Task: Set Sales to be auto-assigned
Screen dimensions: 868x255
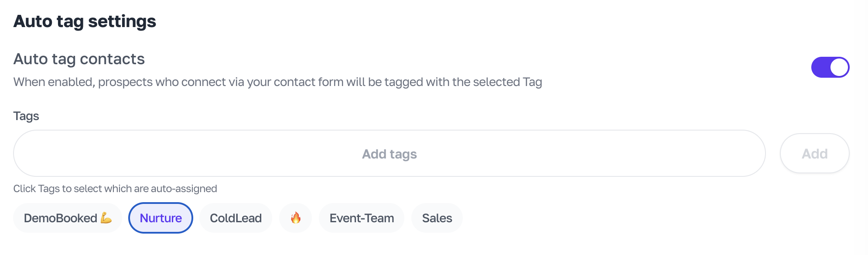Action: (x=437, y=218)
